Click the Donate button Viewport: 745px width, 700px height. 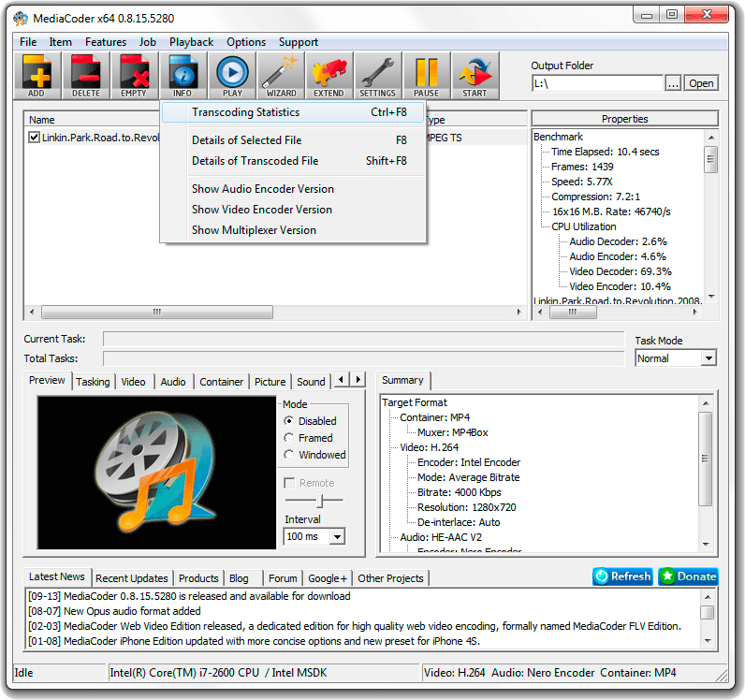(x=688, y=576)
